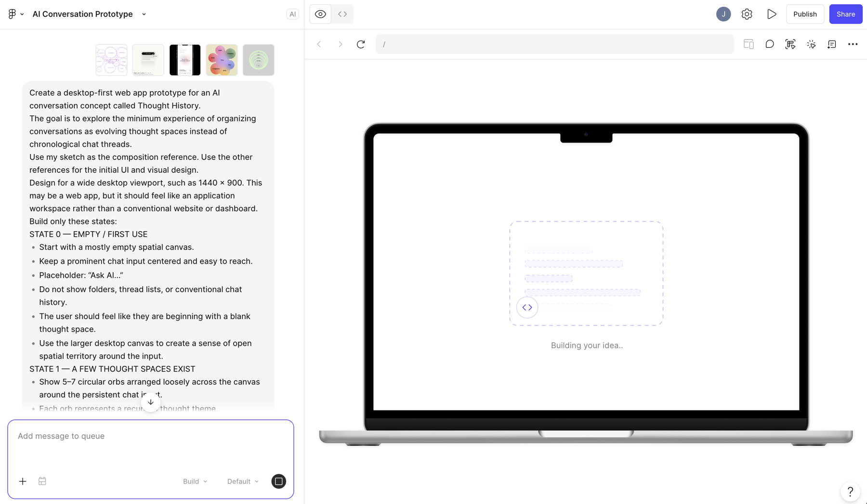Click the code brackets circle in preview
Image resolution: width=867 pixels, height=504 pixels.
(x=527, y=307)
